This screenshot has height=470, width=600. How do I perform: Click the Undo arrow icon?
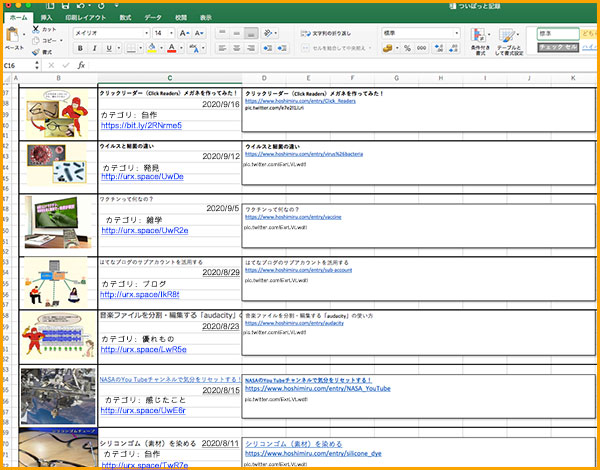click(x=80, y=6)
